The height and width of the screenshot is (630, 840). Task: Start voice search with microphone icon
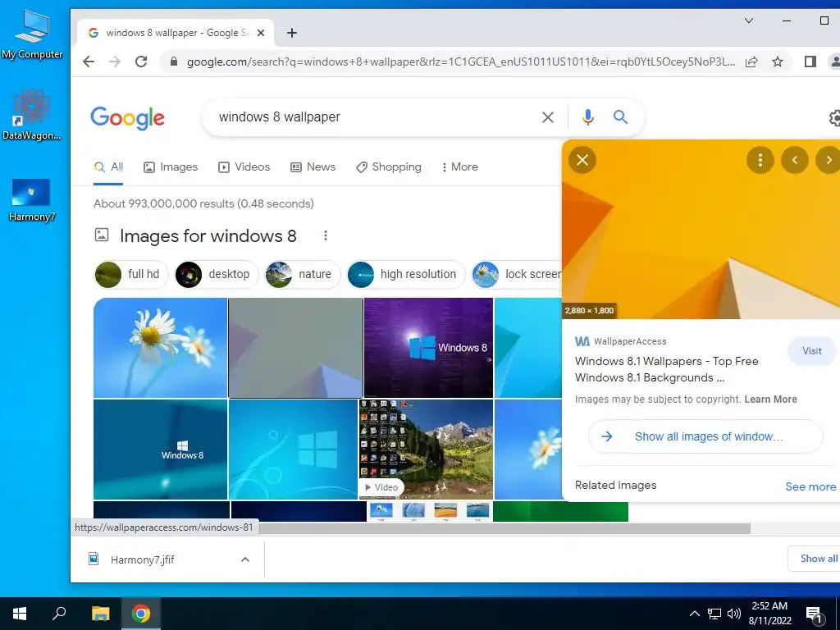tap(587, 117)
